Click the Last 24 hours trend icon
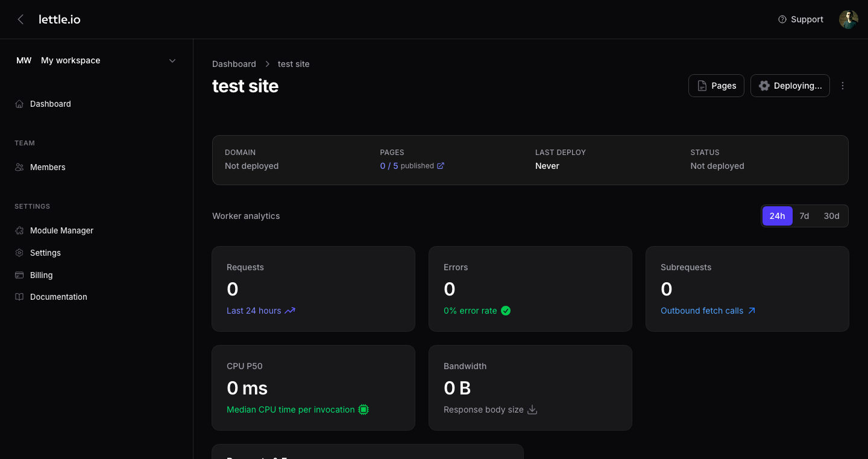Screen dimensions: 868x459 [x=290, y=311]
